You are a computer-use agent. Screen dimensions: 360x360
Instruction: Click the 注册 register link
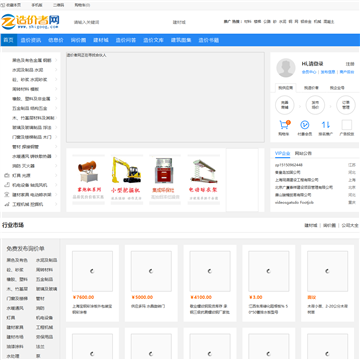(x=350, y=64)
